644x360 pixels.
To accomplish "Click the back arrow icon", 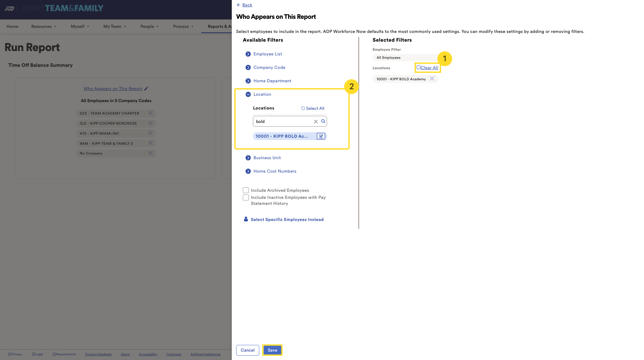I will coord(238,5).
